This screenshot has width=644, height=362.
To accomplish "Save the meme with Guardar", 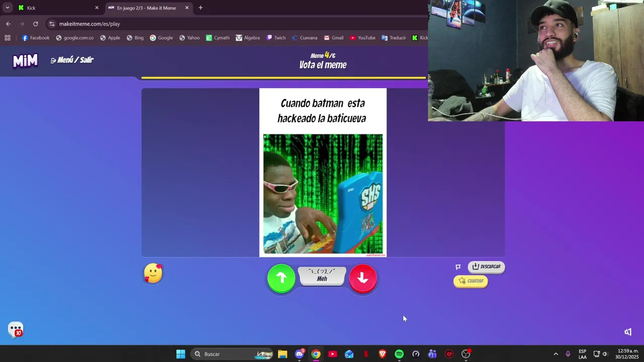I will coord(470,281).
